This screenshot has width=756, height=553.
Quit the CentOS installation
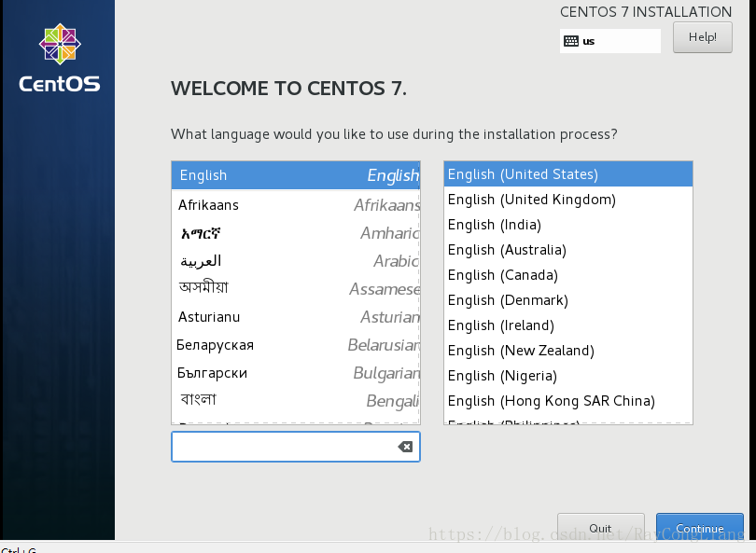point(601,528)
